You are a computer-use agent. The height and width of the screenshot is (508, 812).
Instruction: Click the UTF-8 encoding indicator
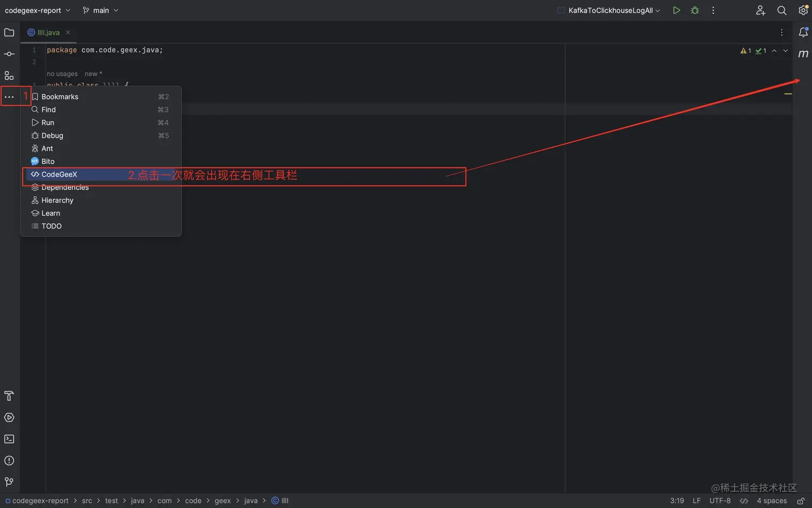(720, 500)
